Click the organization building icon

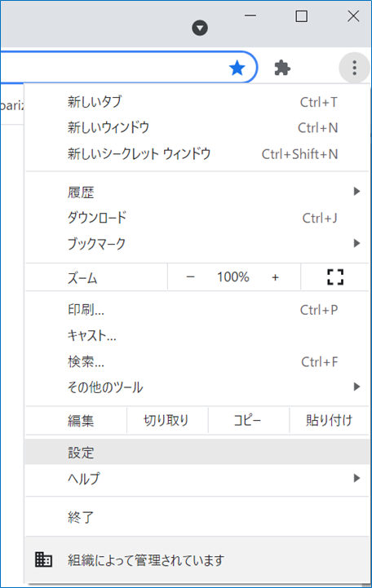(x=43, y=559)
